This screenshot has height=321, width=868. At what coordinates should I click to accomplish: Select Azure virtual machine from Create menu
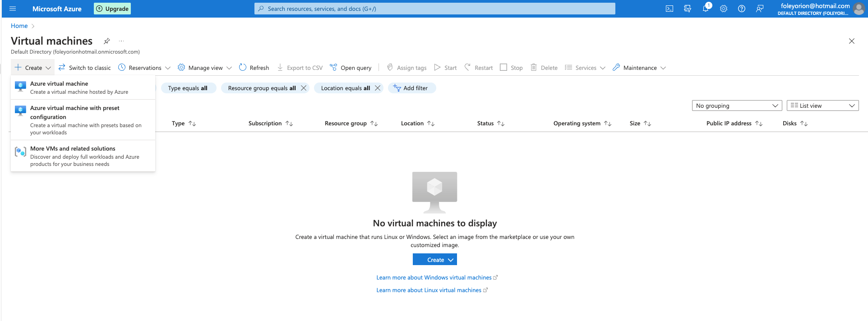click(83, 87)
